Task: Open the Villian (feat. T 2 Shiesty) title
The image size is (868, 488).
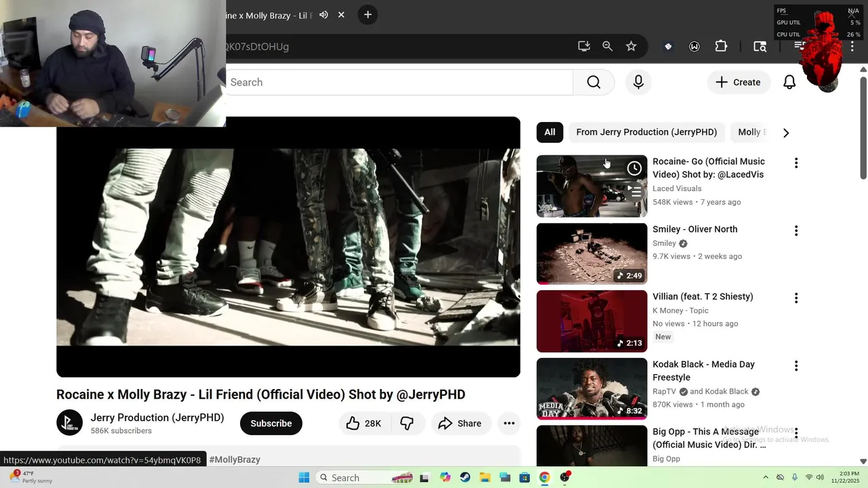Action: click(x=703, y=296)
